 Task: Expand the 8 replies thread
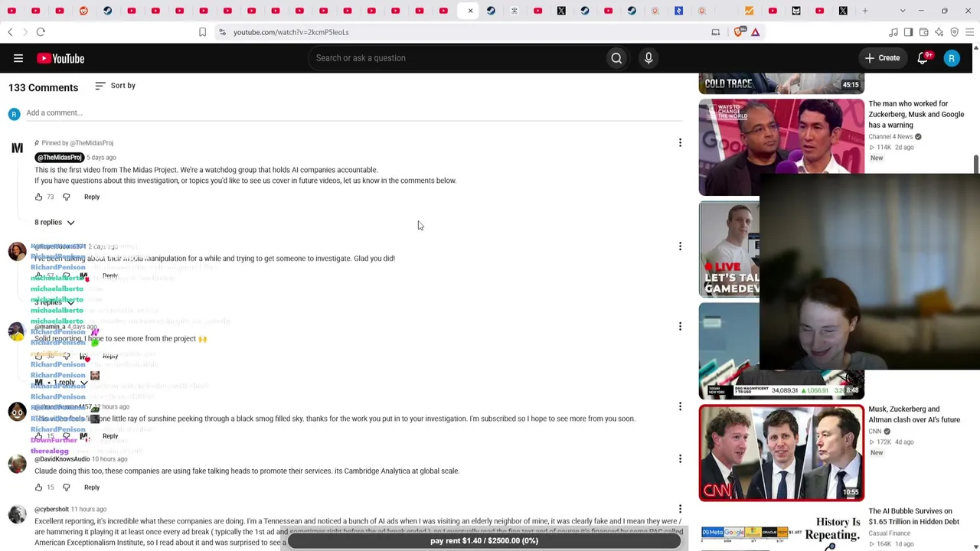54,223
